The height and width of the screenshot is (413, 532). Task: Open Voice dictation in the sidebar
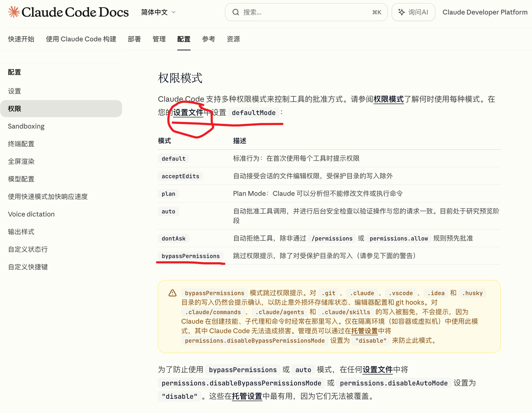[31, 214]
